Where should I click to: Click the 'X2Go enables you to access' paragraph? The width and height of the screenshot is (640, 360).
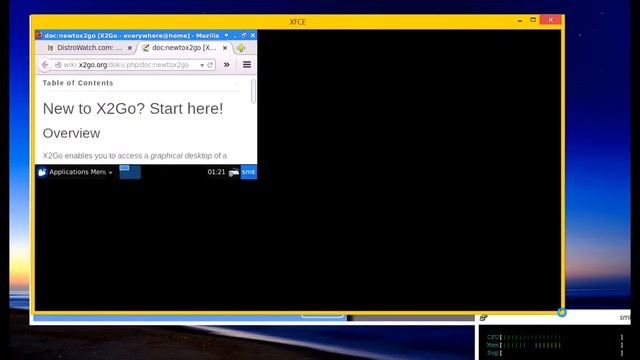pyautogui.click(x=135, y=156)
